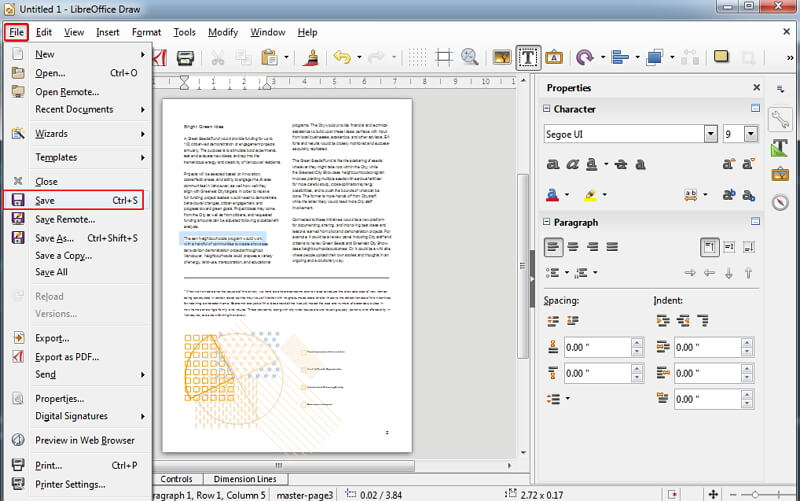Click the Highlighting Color marker icon
Screen dimensions: 800x501
[x=590, y=195]
